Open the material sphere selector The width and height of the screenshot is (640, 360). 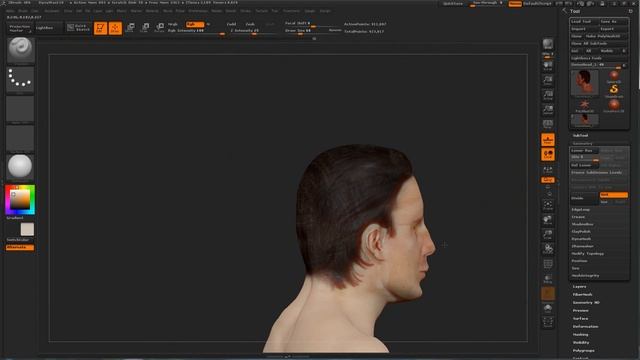coord(20,167)
